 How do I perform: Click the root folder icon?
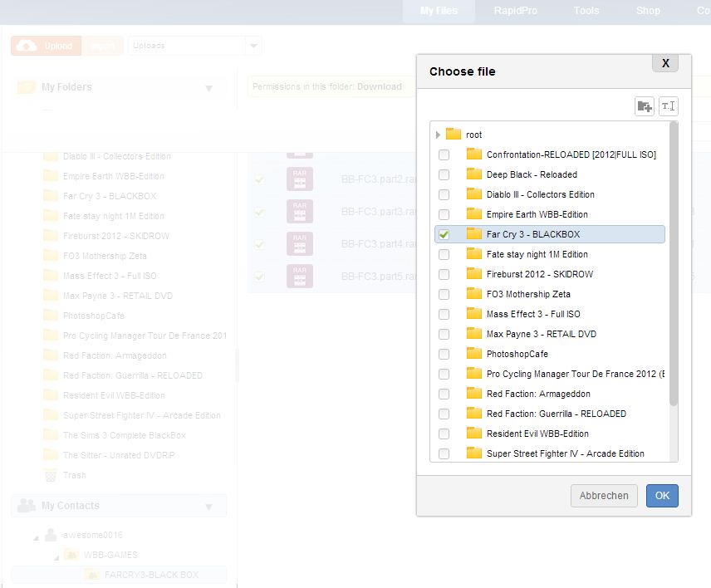click(453, 135)
